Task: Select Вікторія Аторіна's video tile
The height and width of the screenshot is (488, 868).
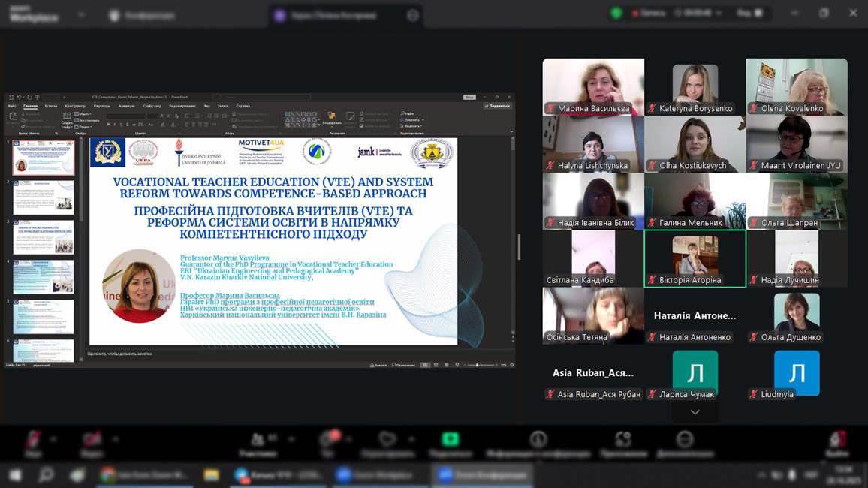Action: pyautogui.click(x=695, y=258)
